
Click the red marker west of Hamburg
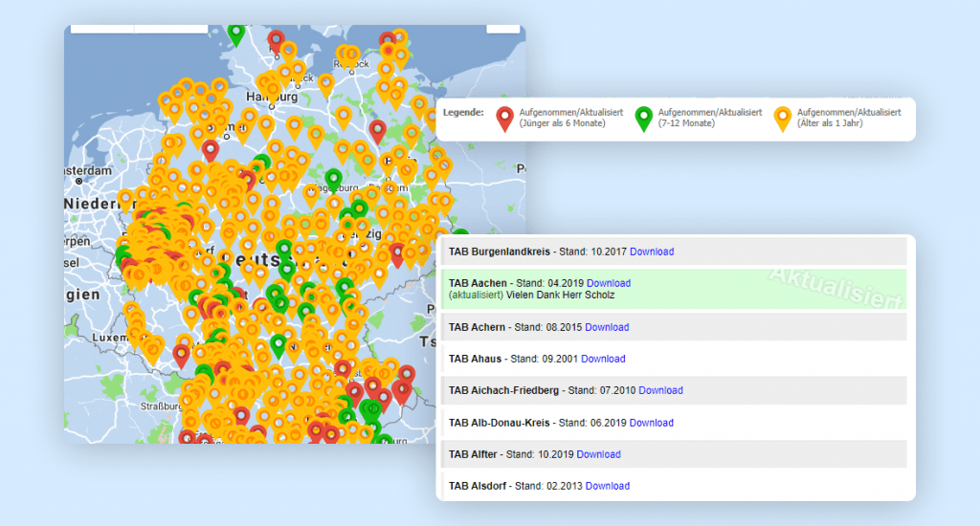[211, 150]
